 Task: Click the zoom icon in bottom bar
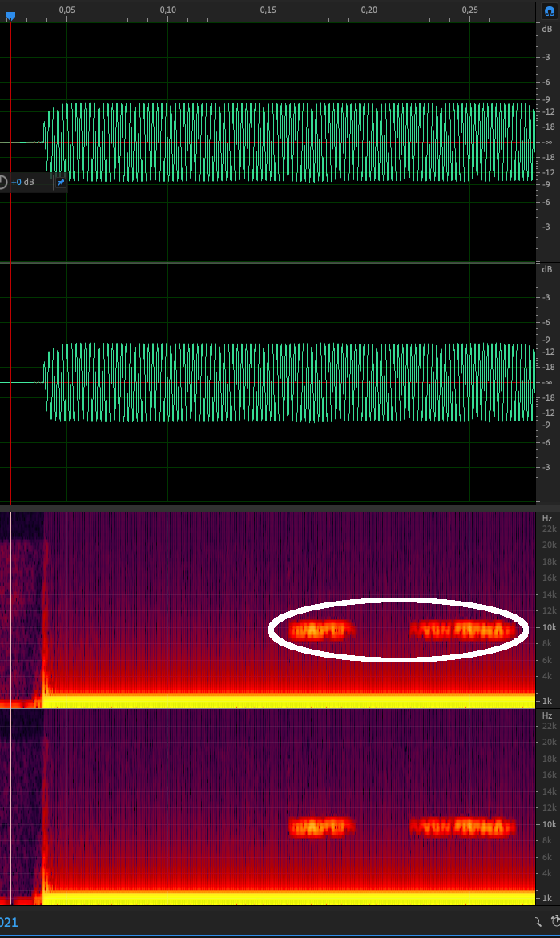click(x=540, y=922)
